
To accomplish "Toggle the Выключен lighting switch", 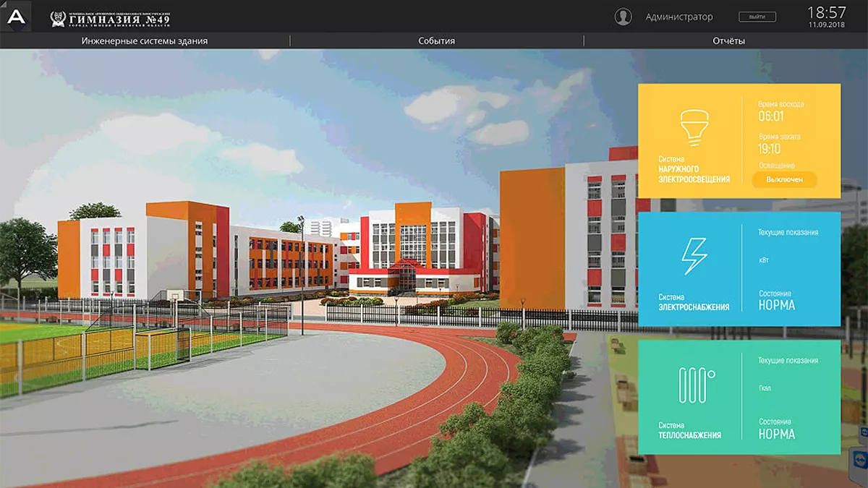I will 784,179.
